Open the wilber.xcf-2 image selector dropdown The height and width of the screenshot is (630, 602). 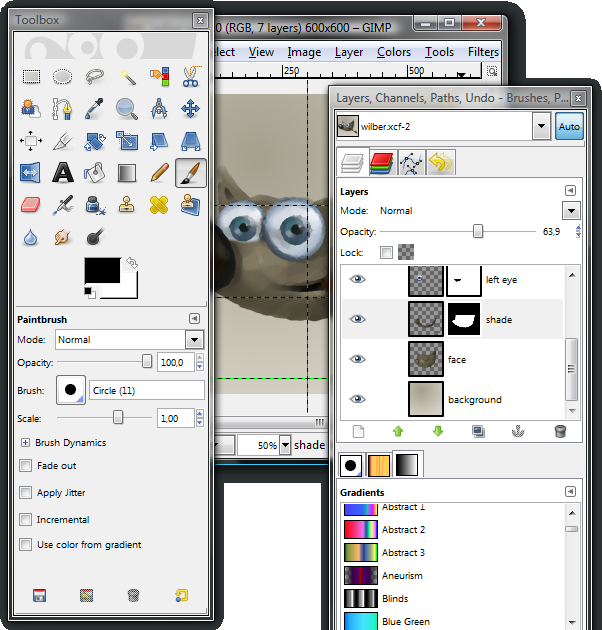tap(541, 126)
